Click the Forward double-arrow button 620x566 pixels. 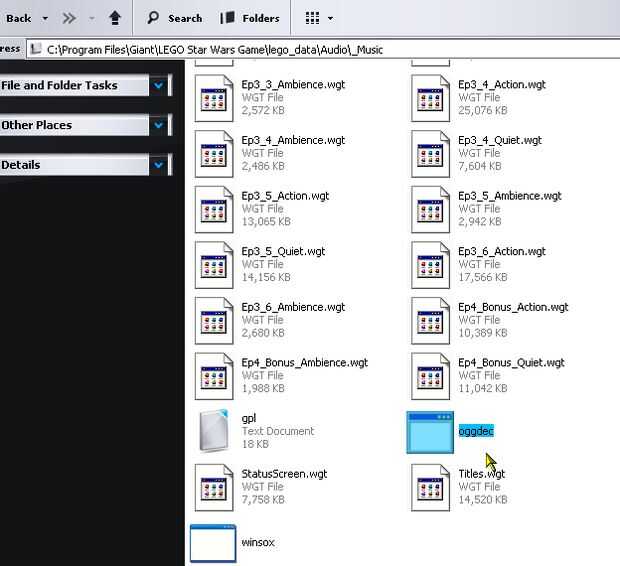click(69, 18)
